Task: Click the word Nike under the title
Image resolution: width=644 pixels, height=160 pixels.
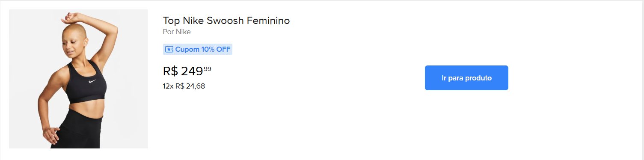Action: (x=183, y=32)
